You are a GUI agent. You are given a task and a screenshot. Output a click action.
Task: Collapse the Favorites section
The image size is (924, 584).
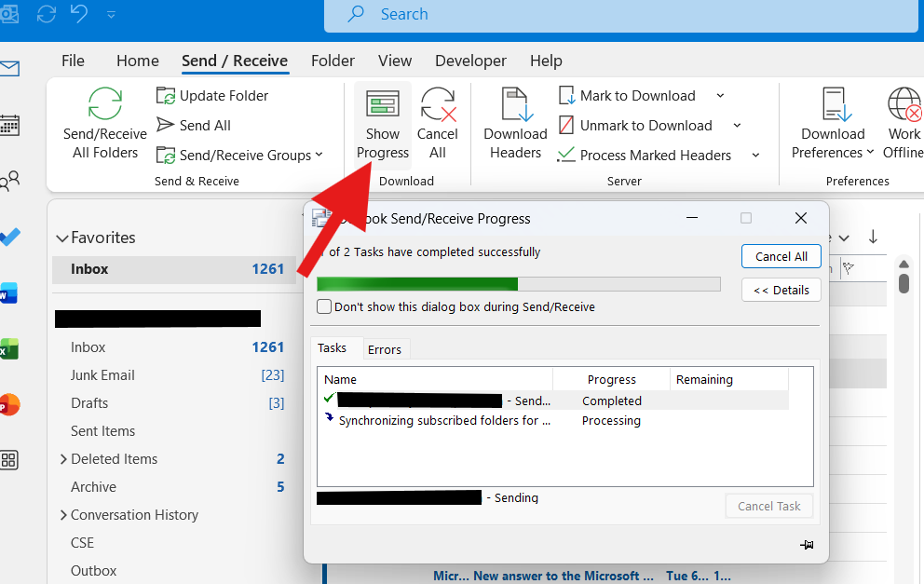coord(61,238)
